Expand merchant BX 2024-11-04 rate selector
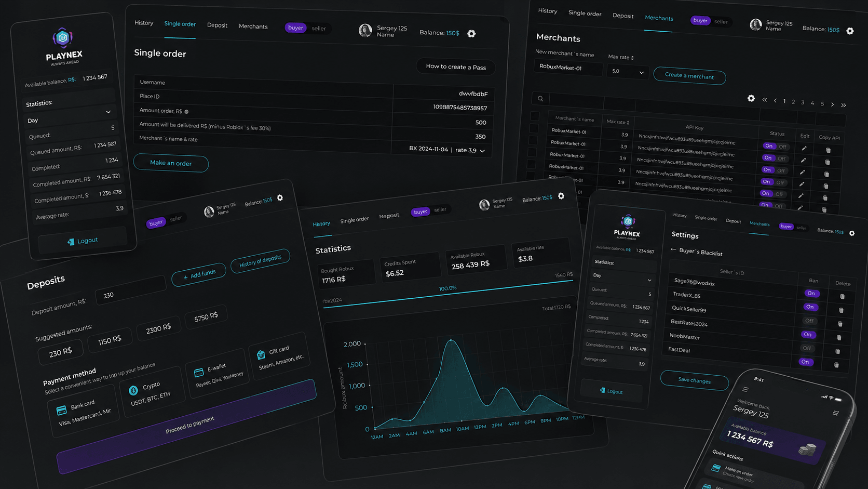The width and height of the screenshot is (868, 489). (x=447, y=150)
